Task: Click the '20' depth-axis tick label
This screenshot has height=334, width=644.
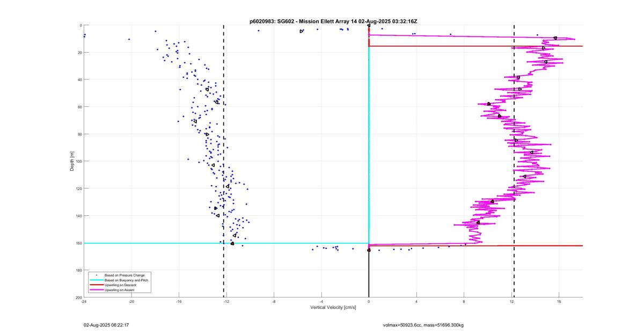Action: (79, 53)
